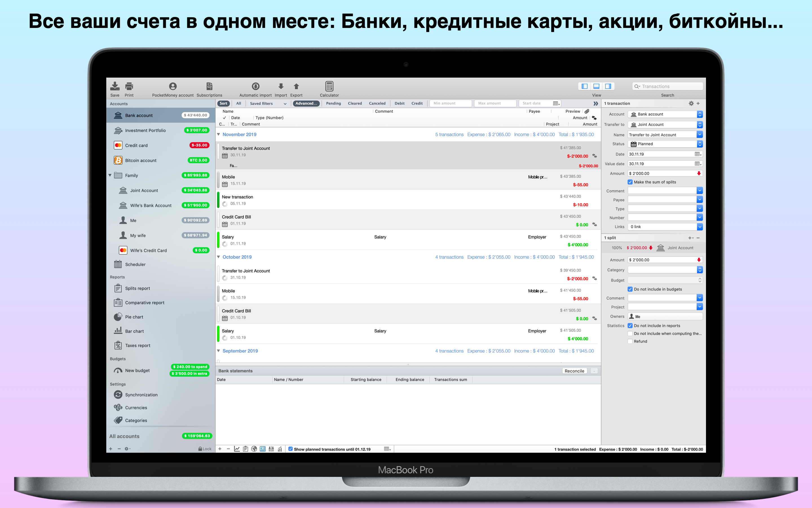The height and width of the screenshot is (508, 812).
Task: Start Automatic import from the toolbar
Action: click(x=256, y=86)
